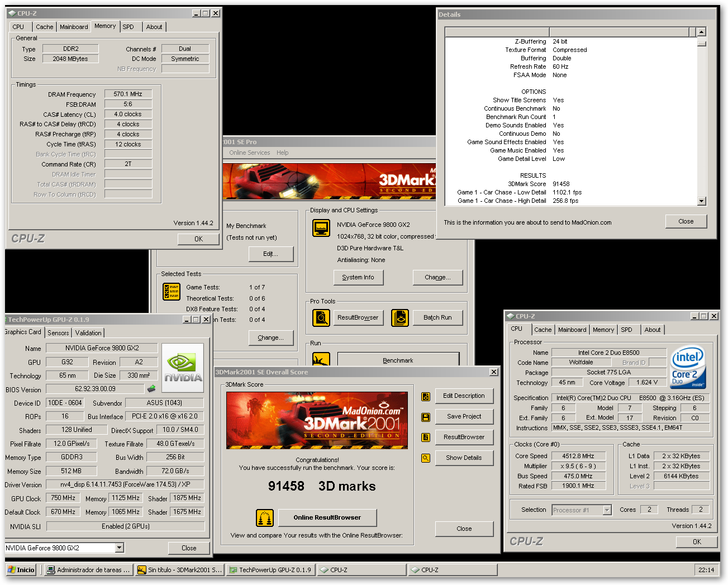Screen dimensions: 728x585
Task: Click the icon beside Edit Description
Action: pyautogui.click(x=426, y=397)
